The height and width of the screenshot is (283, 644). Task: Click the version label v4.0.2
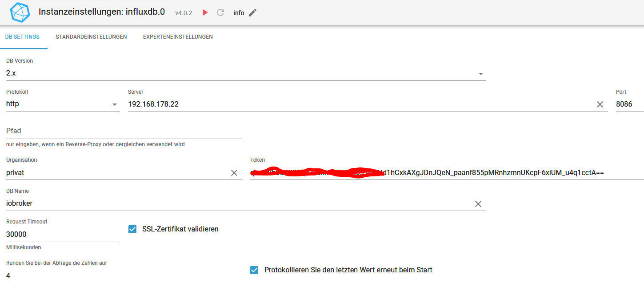[x=184, y=13]
